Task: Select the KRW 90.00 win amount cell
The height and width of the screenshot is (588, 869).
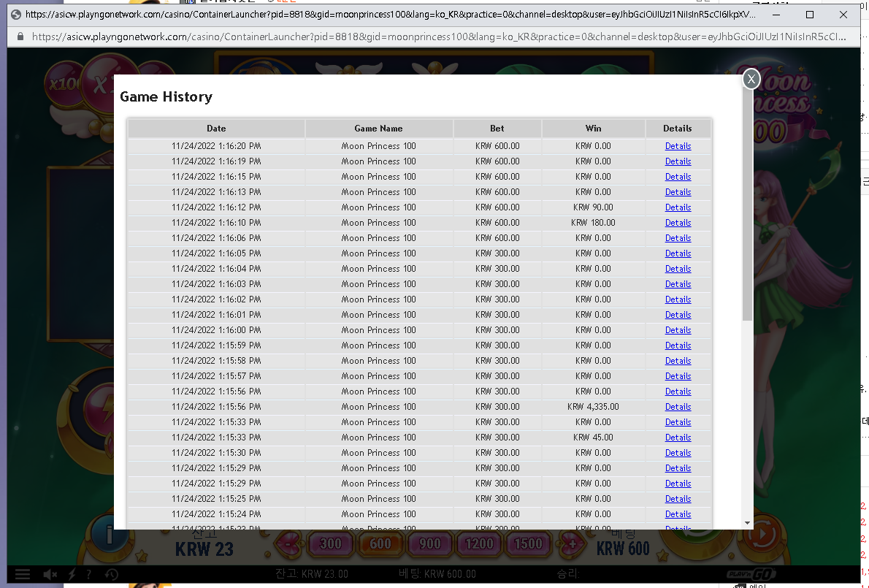Action: pyautogui.click(x=593, y=207)
